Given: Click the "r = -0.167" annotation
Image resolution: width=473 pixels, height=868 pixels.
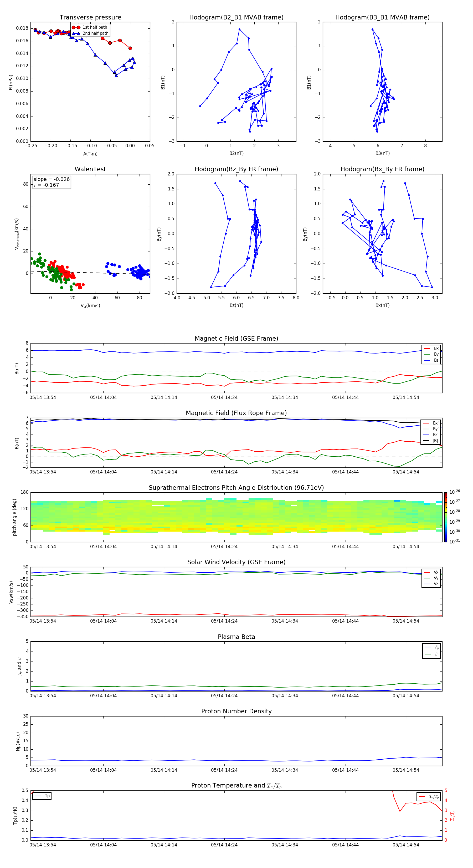Looking at the screenshot, I should [x=46, y=185].
